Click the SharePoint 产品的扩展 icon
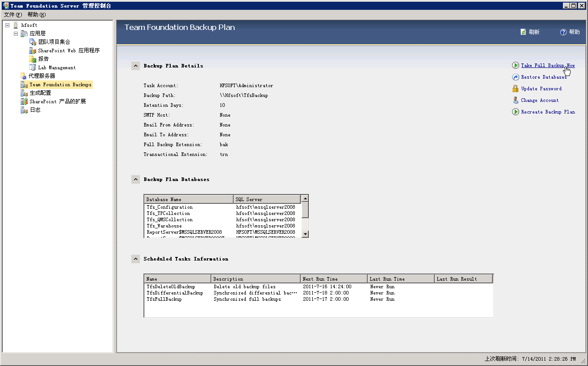 tap(24, 101)
